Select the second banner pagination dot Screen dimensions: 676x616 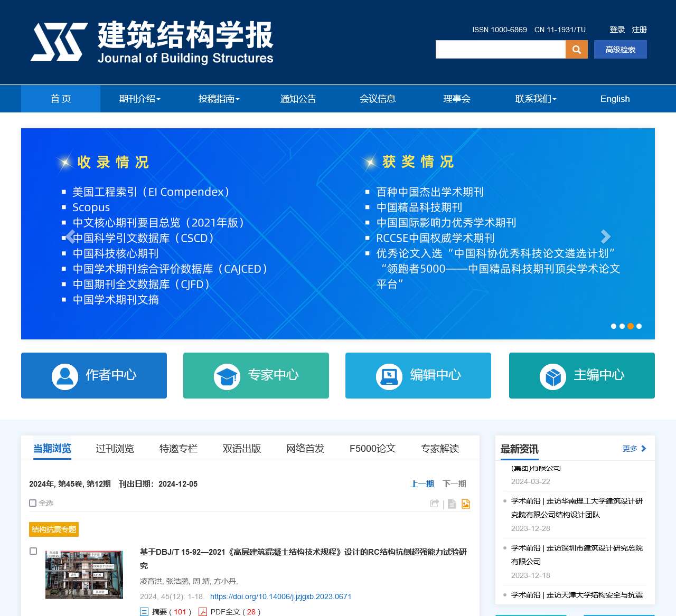pyautogui.click(x=622, y=326)
